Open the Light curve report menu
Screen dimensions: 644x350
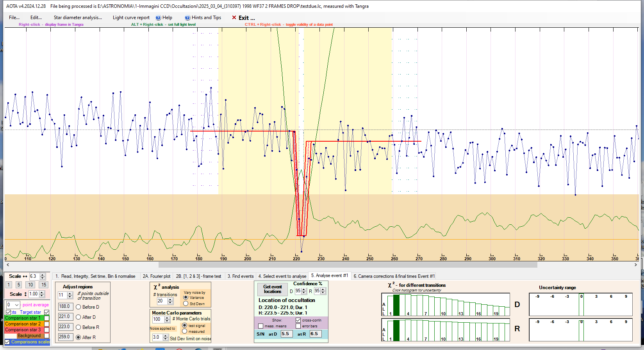click(131, 18)
